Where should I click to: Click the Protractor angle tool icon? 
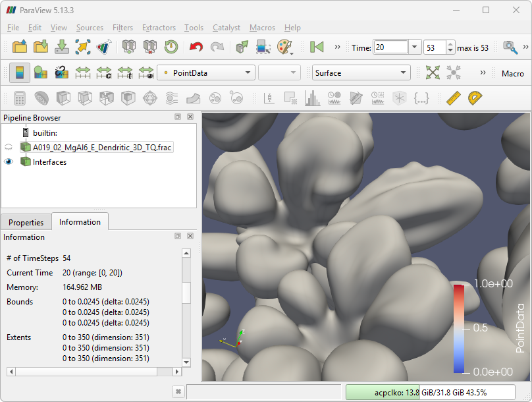pyautogui.click(x=475, y=98)
